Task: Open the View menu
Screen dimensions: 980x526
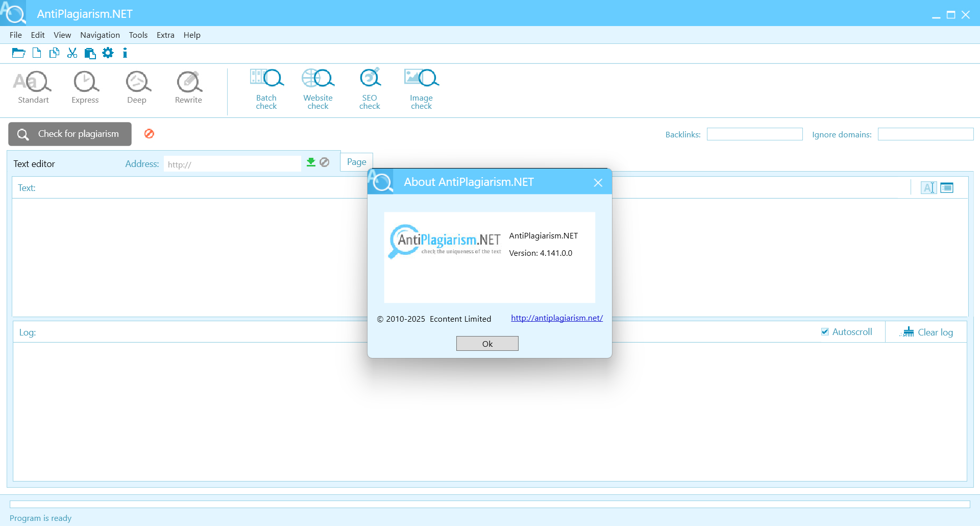Action: [x=62, y=35]
